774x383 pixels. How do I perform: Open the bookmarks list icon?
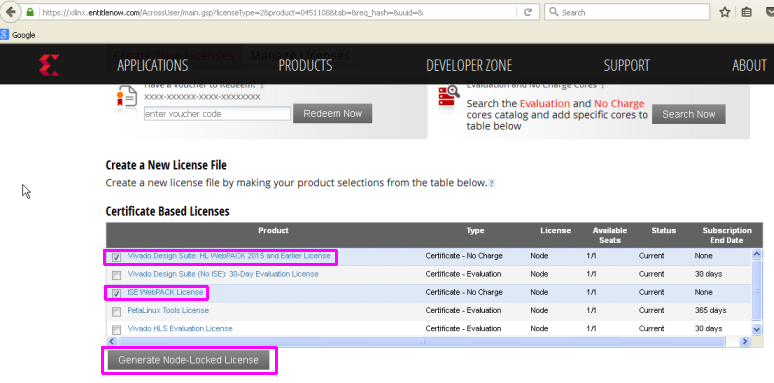[x=747, y=12]
